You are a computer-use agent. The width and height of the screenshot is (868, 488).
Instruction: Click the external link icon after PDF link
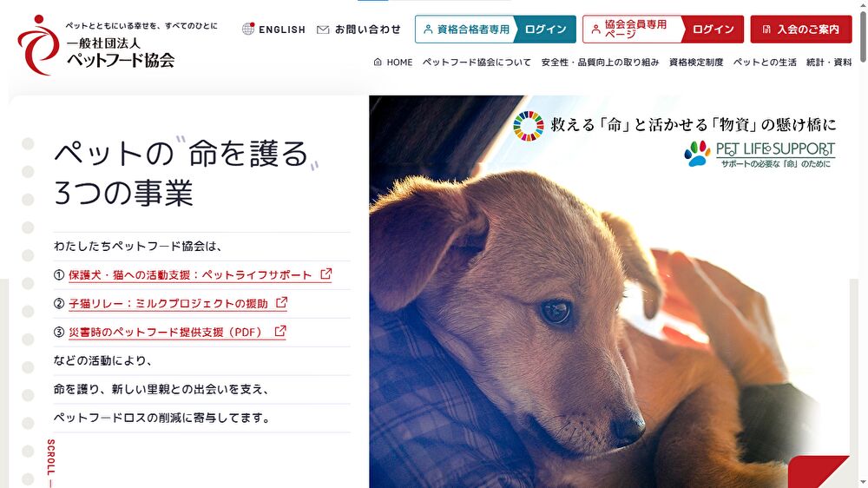tap(280, 331)
